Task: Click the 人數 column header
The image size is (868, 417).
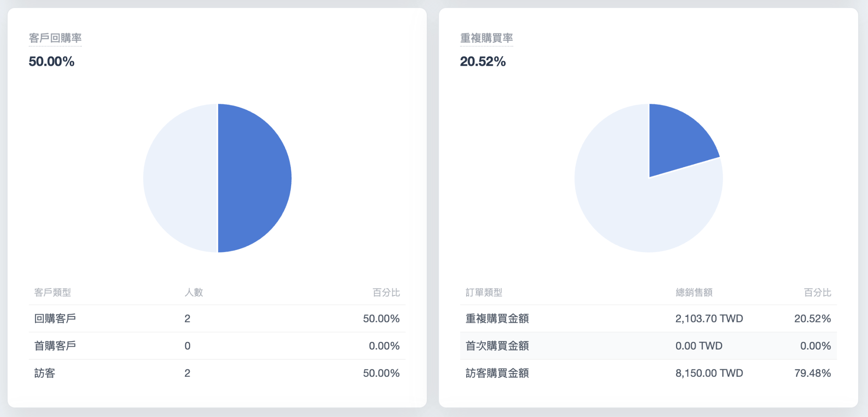Action: 194,292
